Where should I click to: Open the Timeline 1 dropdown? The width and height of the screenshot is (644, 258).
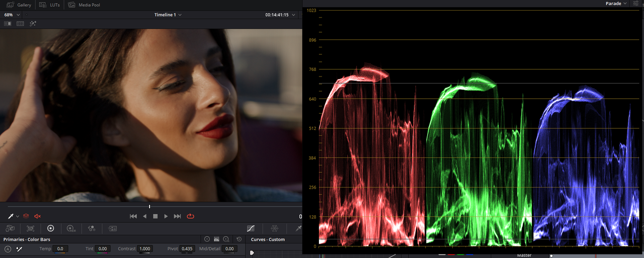pyautogui.click(x=168, y=15)
